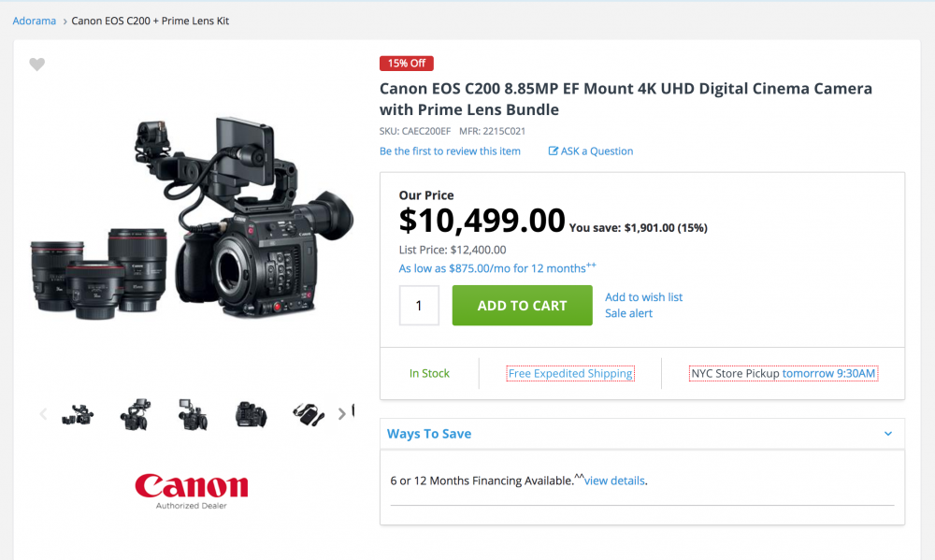935x560 pixels.
Task: Click Free Expedited Shipping link
Action: [570, 374]
